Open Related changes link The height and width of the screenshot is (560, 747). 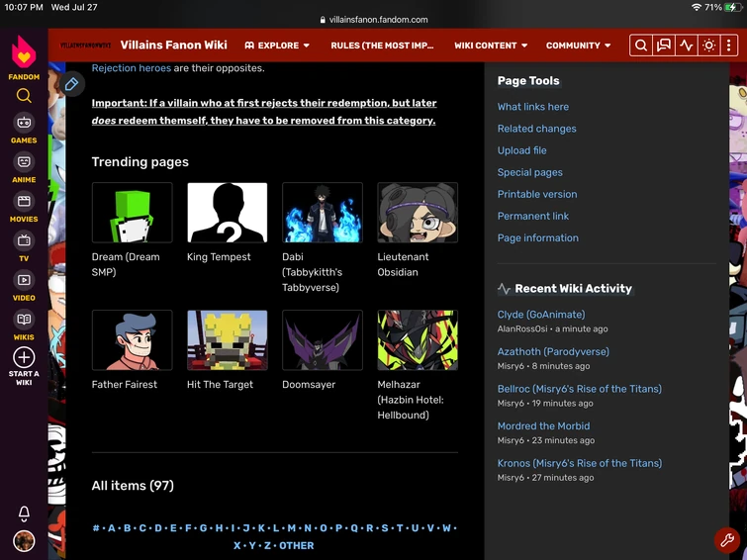click(537, 129)
